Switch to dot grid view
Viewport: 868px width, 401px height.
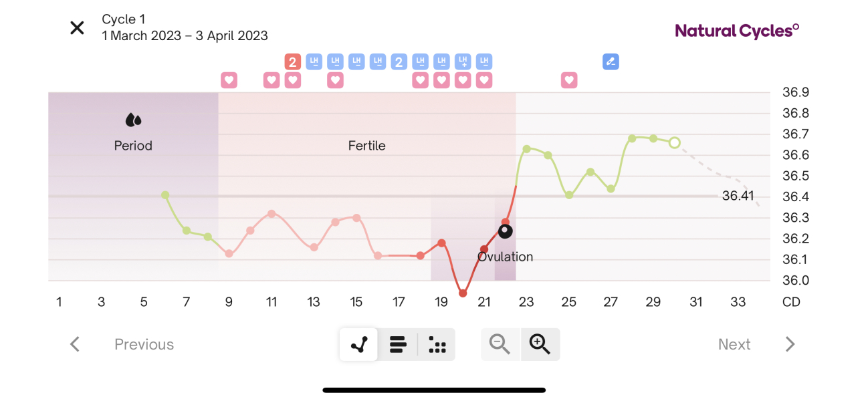point(437,345)
